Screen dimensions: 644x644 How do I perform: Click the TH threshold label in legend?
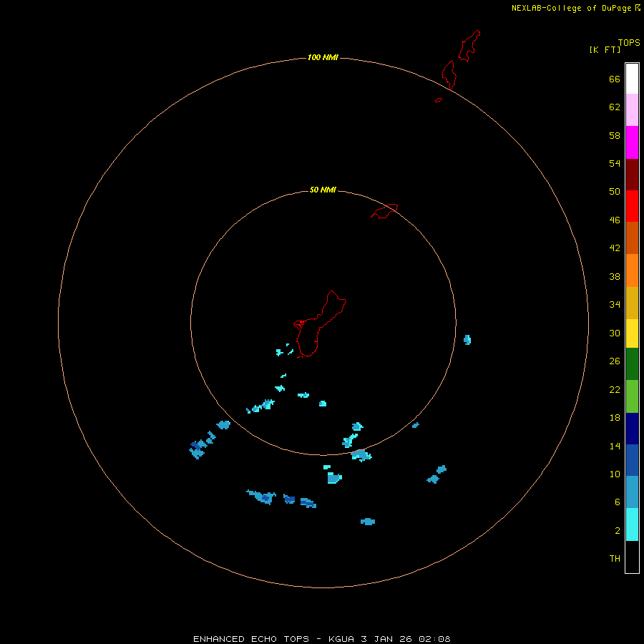click(615, 559)
